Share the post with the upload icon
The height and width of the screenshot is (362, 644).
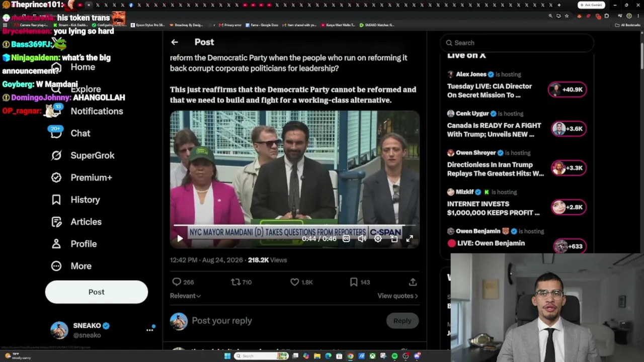(x=413, y=282)
